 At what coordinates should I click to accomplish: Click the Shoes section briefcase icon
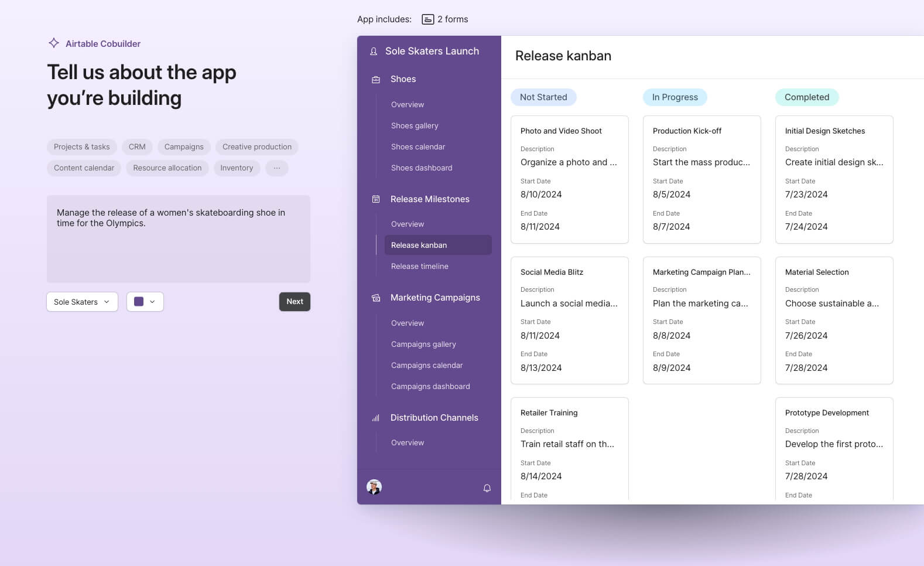pos(376,80)
